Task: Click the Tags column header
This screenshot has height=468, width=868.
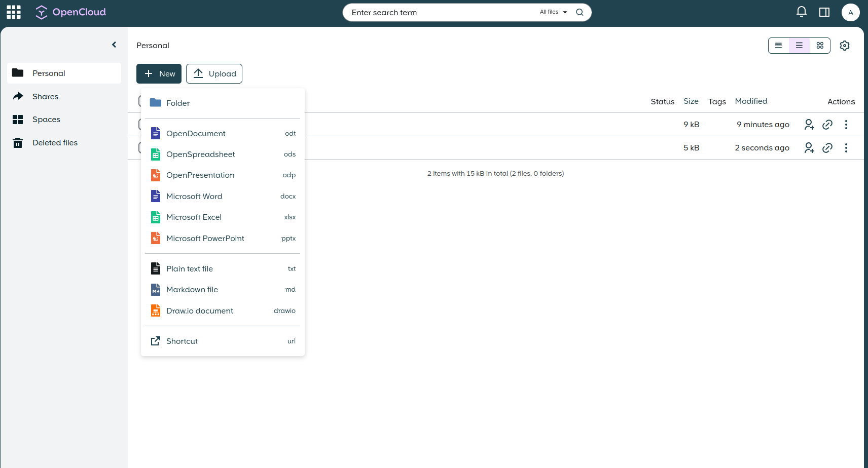Action: 717,102
